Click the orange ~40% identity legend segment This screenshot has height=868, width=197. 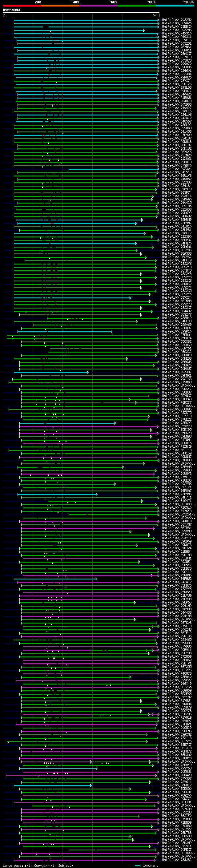click(60, 6)
